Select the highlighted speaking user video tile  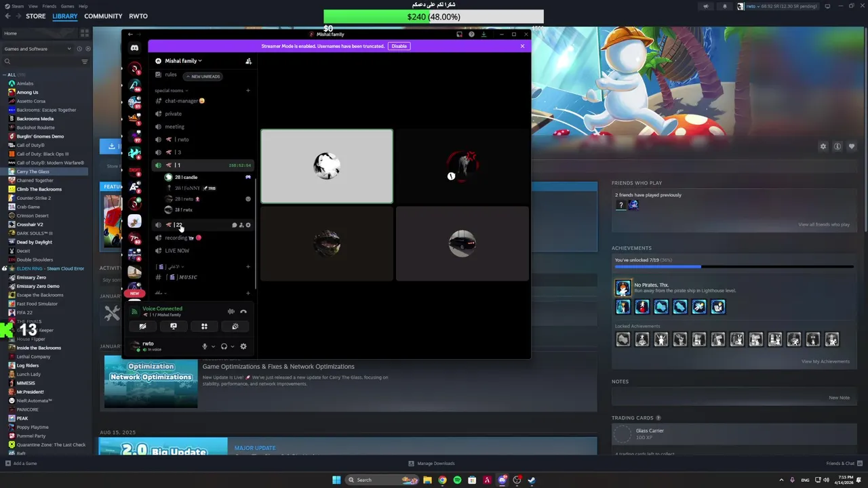pos(327,166)
